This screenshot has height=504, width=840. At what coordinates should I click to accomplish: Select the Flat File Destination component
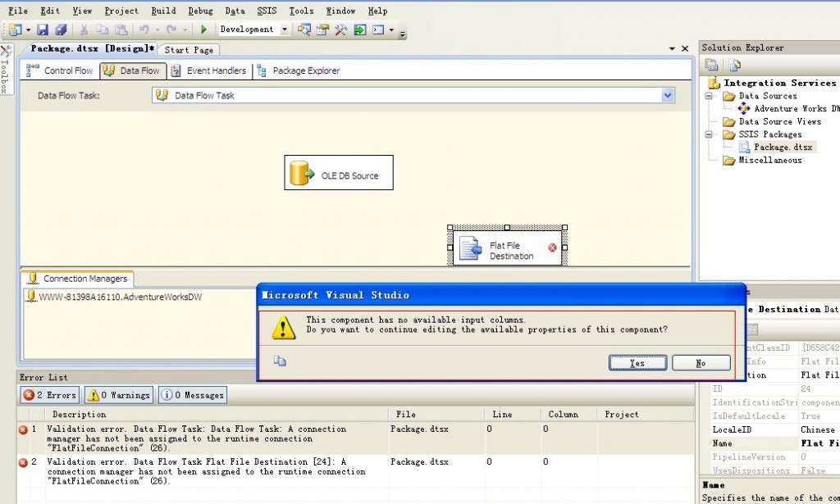pyautogui.click(x=510, y=250)
